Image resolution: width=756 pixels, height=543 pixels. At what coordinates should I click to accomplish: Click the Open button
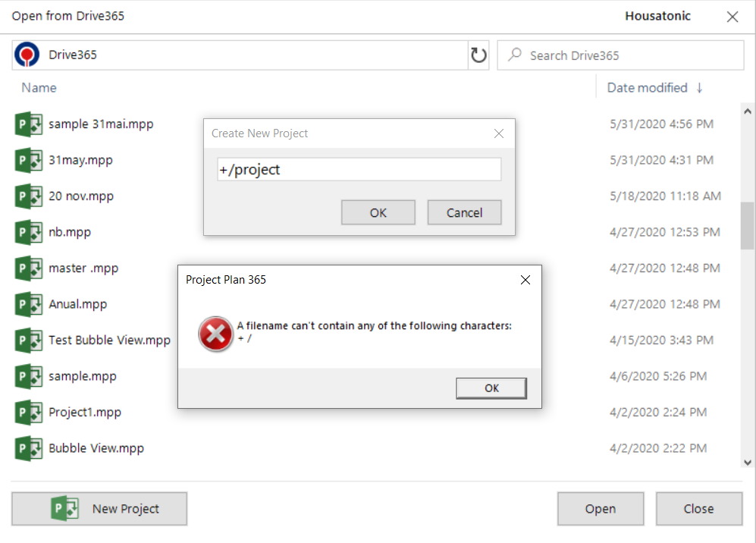click(600, 509)
